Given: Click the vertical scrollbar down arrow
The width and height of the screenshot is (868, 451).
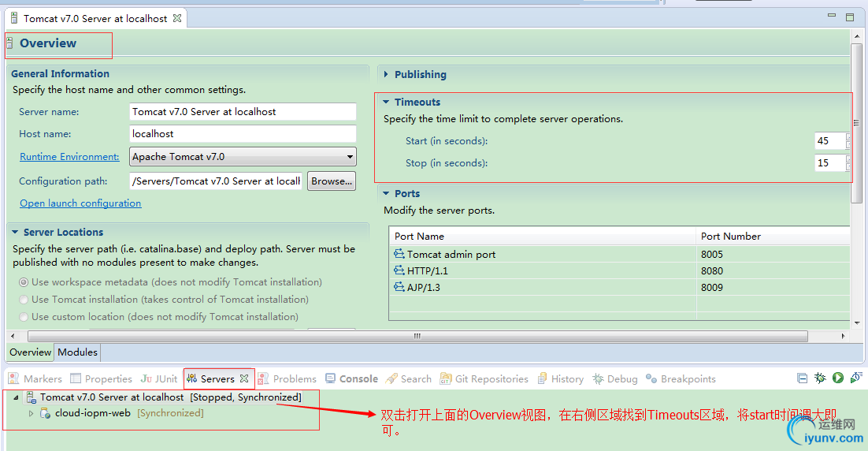Looking at the screenshot, I should tap(857, 322).
